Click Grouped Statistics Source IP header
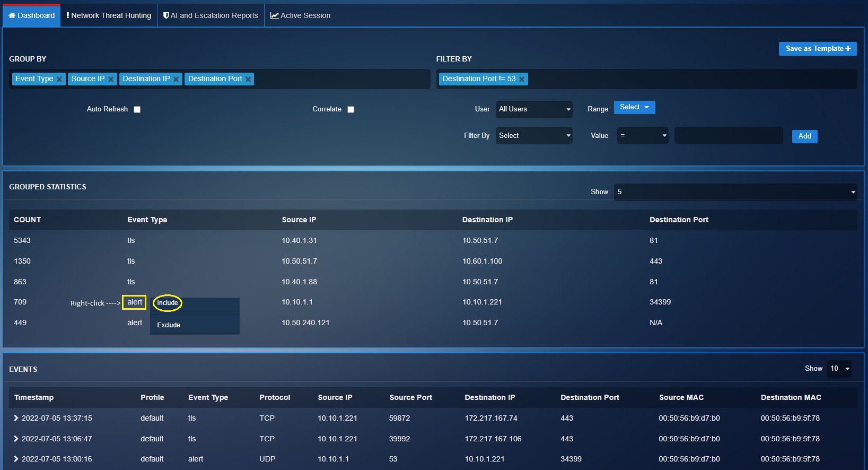This screenshot has width=868, height=470. [x=299, y=220]
